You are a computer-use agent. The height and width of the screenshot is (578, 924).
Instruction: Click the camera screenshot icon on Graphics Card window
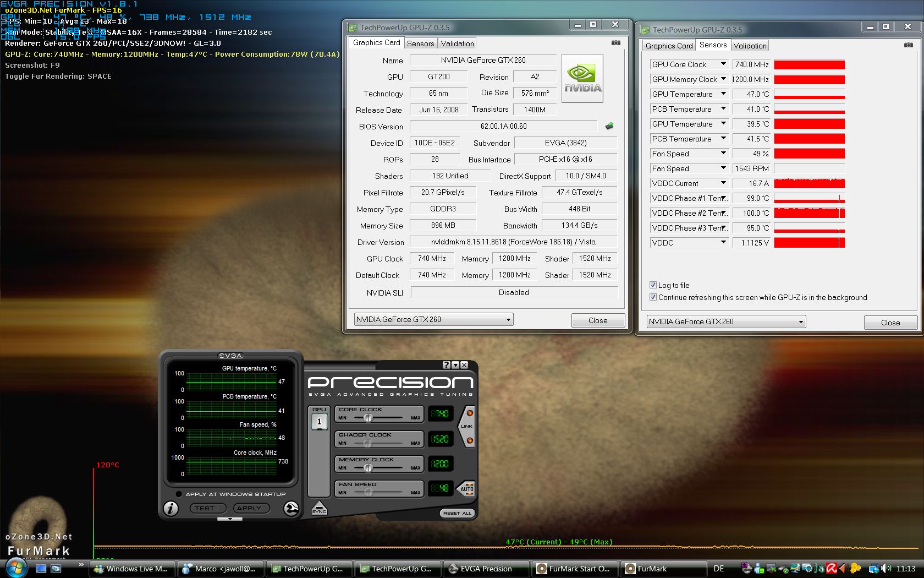tap(616, 42)
